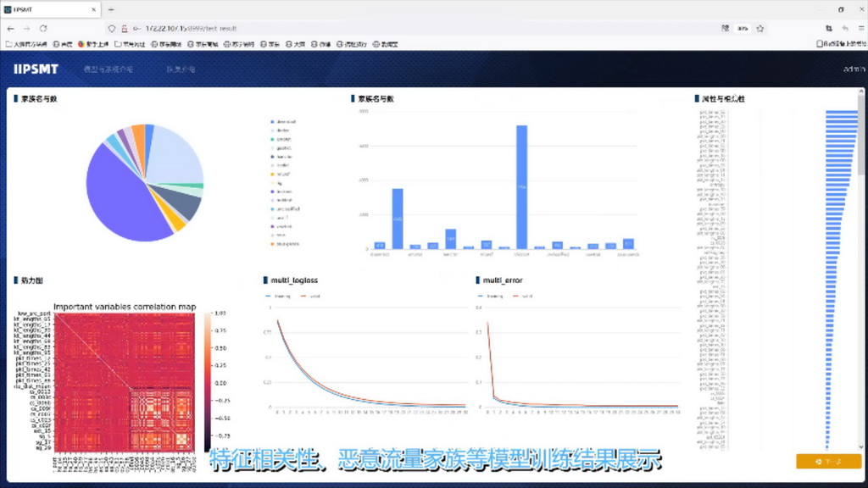Click the browser back arrow

pos(10,28)
